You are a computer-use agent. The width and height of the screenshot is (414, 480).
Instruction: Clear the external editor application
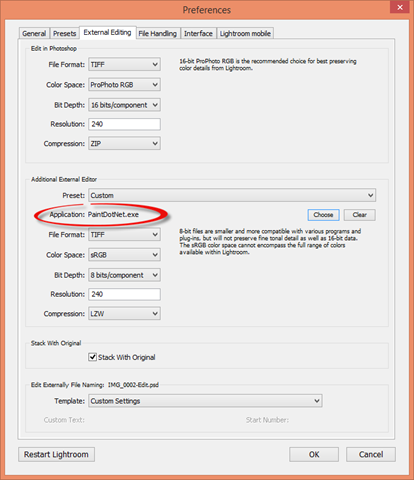(x=360, y=215)
